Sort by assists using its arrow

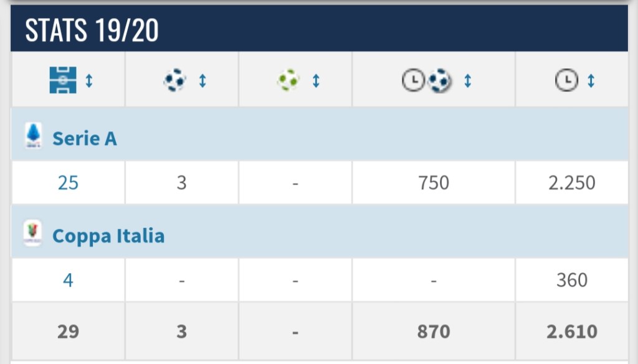316,81
